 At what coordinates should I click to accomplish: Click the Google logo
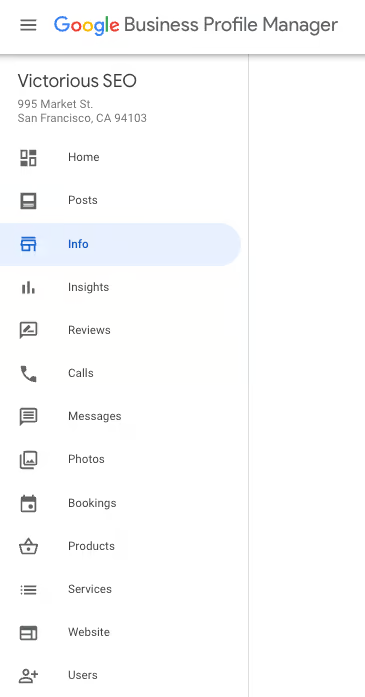point(87,26)
